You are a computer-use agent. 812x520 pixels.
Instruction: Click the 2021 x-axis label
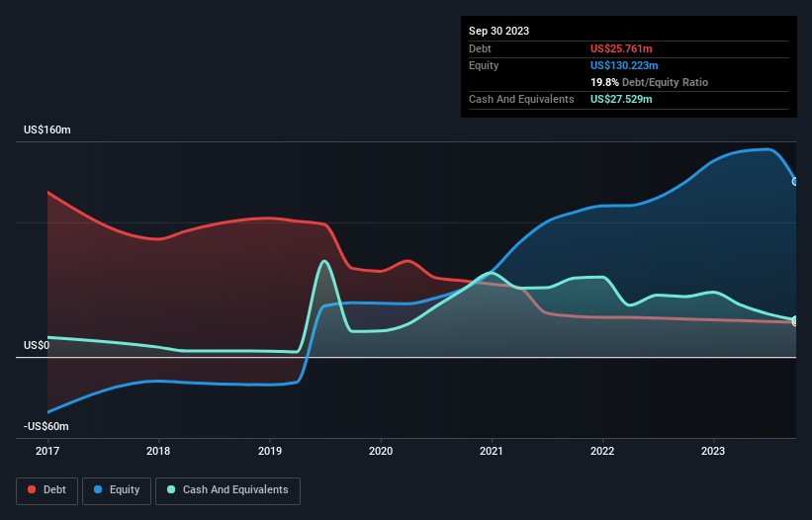[492, 451]
